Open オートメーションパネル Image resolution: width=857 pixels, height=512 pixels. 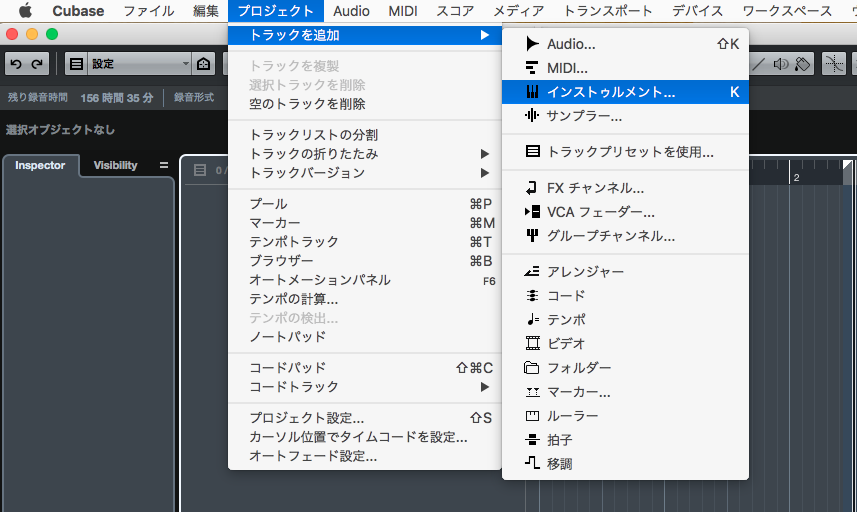click(365, 280)
